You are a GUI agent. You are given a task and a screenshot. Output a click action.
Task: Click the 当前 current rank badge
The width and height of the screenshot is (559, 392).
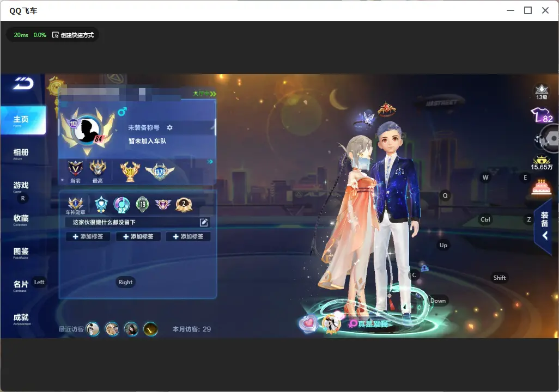point(75,171)
